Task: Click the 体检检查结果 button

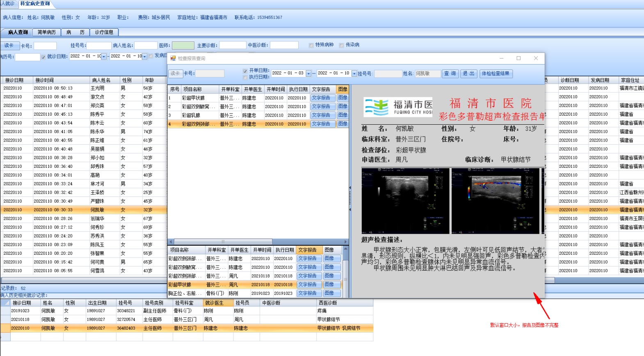Action: coord(496,74)
